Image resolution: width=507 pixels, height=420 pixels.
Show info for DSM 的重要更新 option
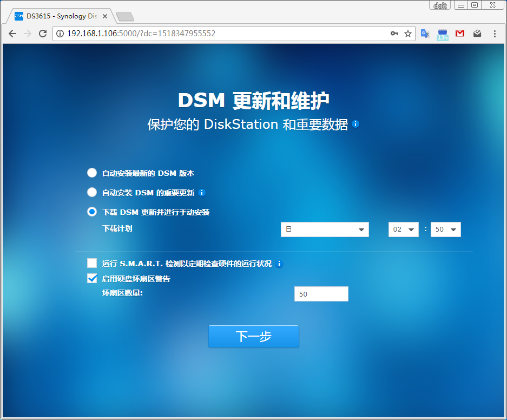[202, 193]
